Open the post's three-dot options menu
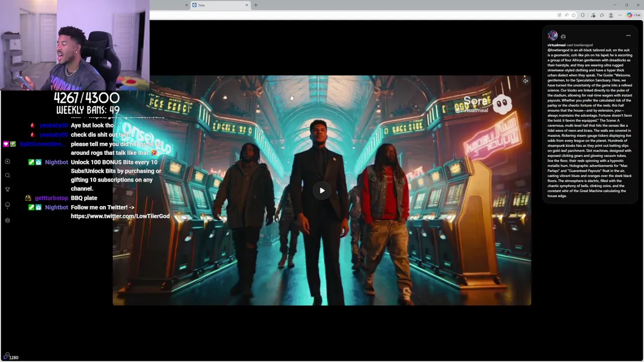 pyautogui.click(x=628, y=36)
